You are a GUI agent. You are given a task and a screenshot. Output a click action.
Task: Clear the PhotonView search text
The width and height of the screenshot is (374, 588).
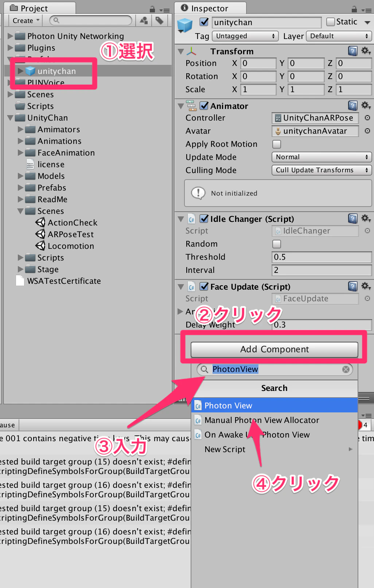[x=346, y=369]
